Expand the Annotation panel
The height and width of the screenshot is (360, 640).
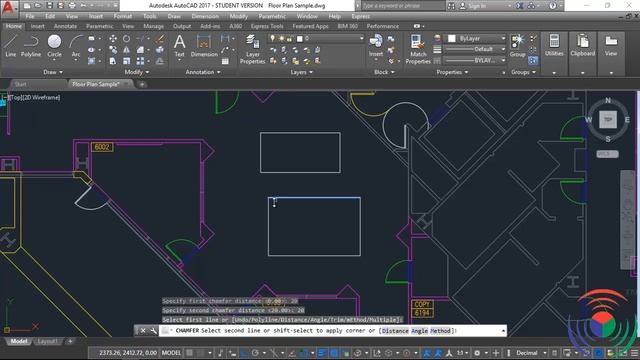(203, 72)
